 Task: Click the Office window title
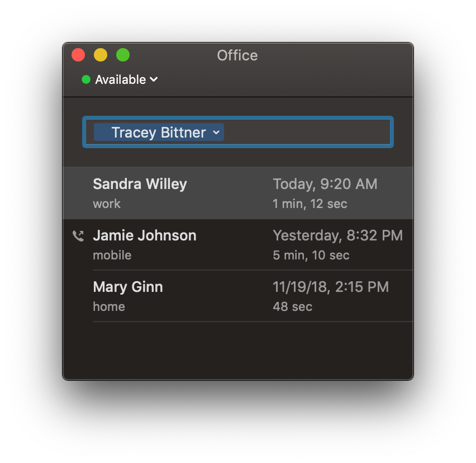pos(237,55)
